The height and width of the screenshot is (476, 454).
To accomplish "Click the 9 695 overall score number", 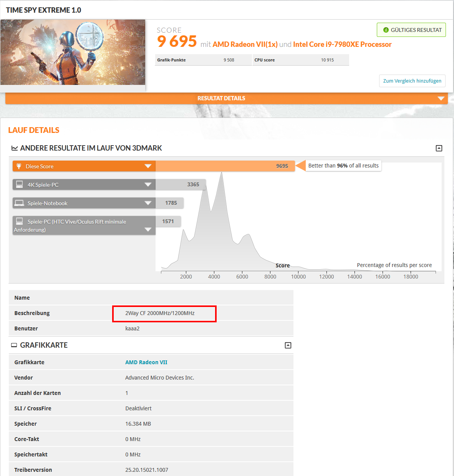I will tap(177, 41).
